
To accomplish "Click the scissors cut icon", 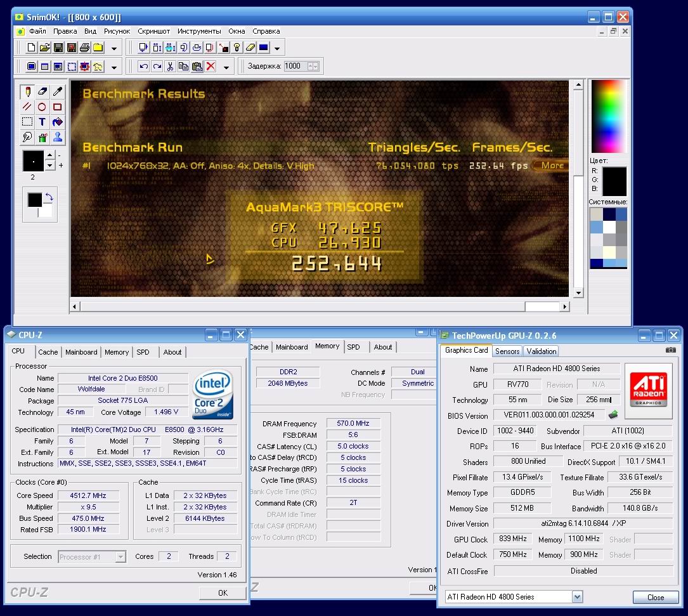I will (170, 67).
